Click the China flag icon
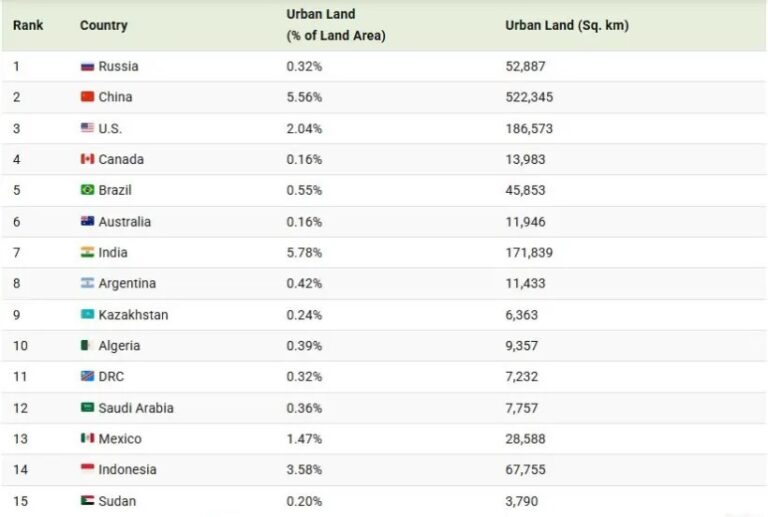The width and height of the screenshot is (768, 517). click(87, 96)
